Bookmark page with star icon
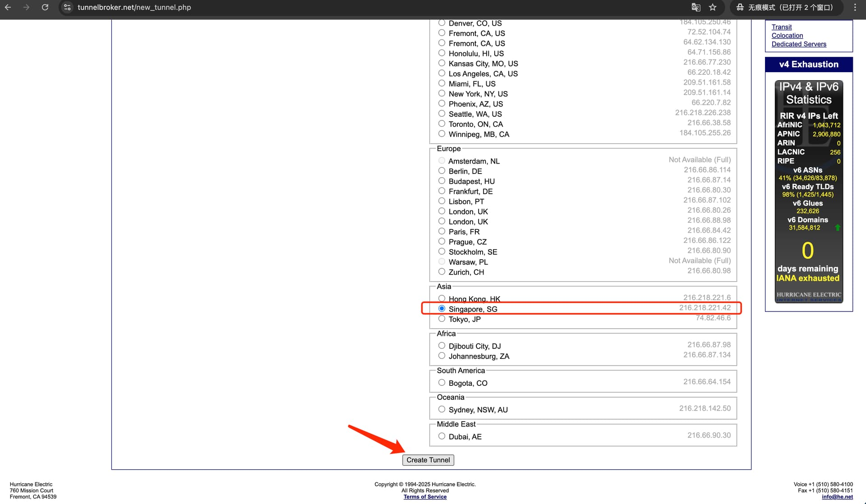 (x=713, y=7)
